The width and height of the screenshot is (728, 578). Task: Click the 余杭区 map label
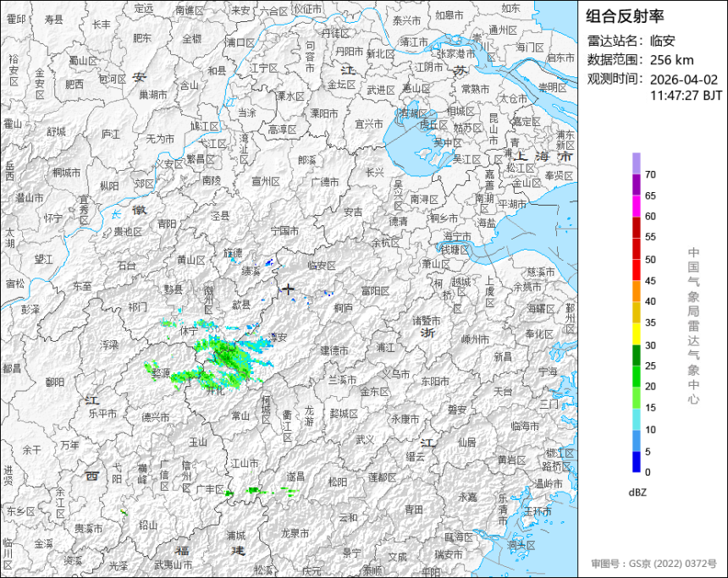[x=385, y=242]
